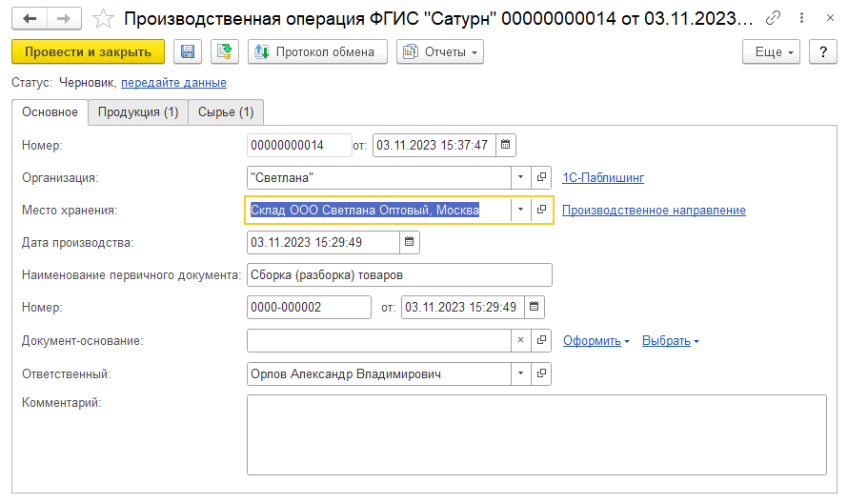848x504 pixels.
Task: Click into the Комментарий text area
Action: coord(536,434)
